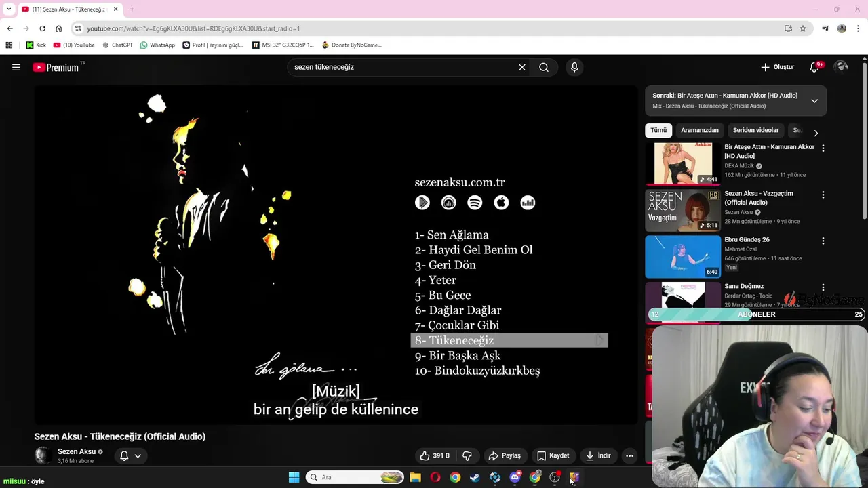This screenshot has width=868, height=488.
Task: Open more actions three-dot menu under video
Action: 629,455
